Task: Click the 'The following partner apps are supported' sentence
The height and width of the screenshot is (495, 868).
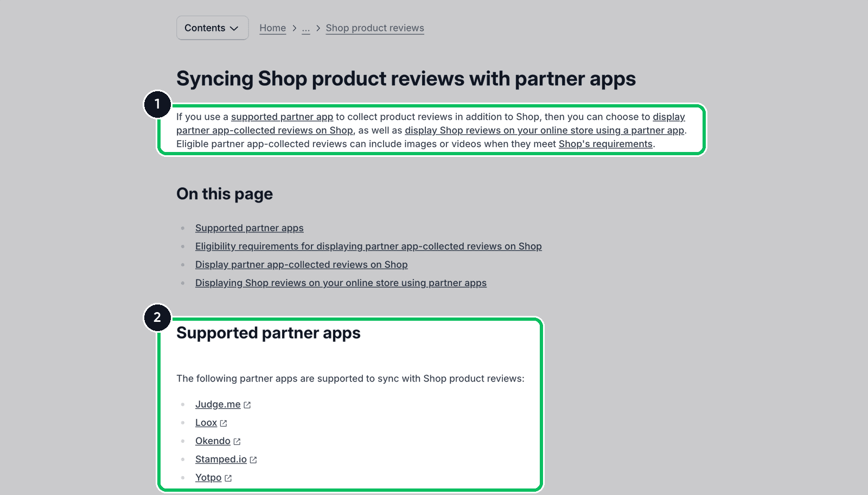Action: 350,378
